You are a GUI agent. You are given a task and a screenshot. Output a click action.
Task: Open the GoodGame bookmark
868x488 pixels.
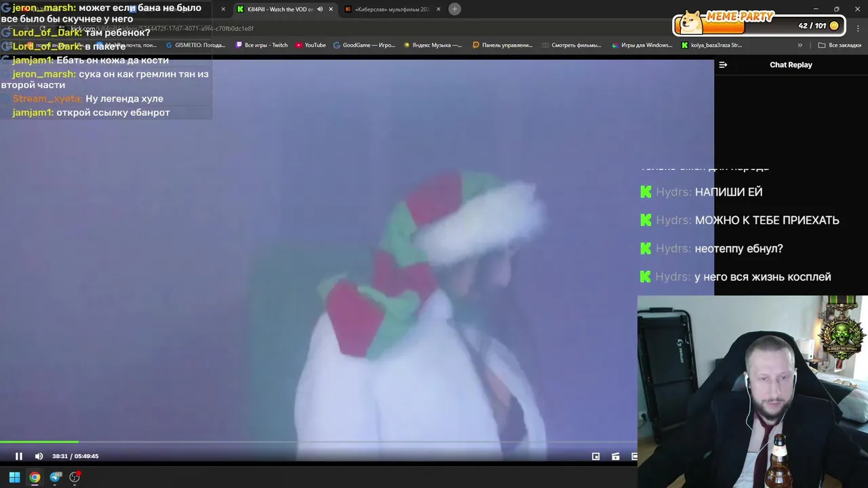coord(364,45)
